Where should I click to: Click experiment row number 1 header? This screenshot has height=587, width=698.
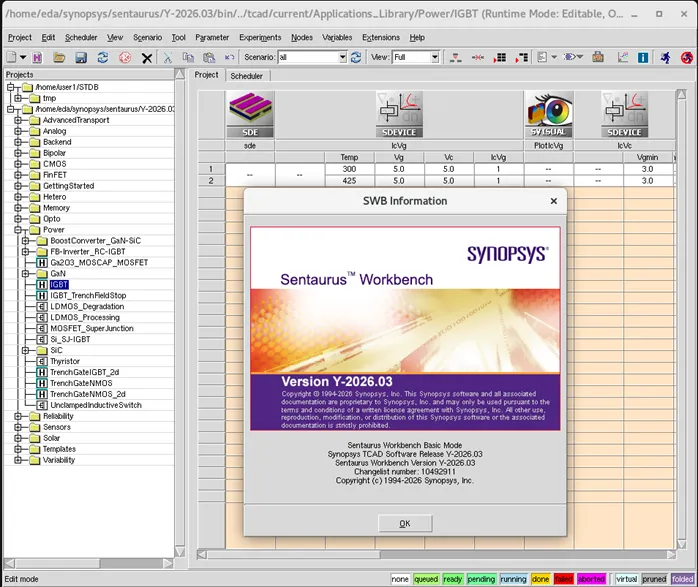click(x=211, y=169)
